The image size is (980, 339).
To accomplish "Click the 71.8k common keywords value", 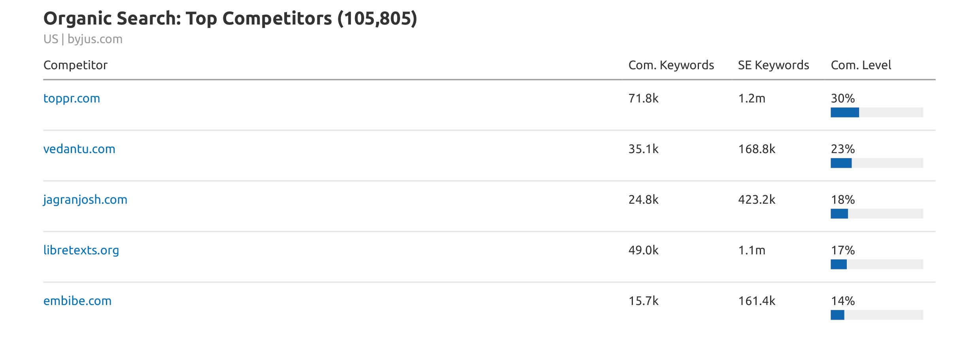I will tap(643, 98).
